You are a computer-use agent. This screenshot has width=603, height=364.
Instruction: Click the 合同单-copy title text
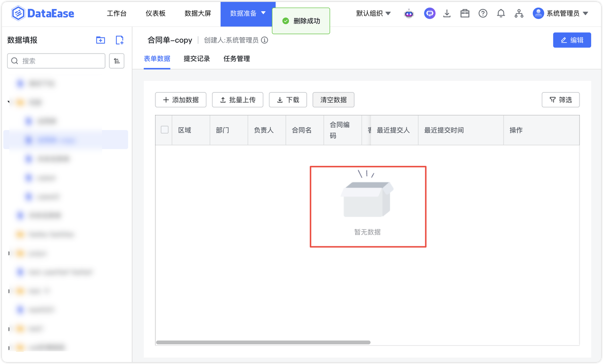point(170,40)
